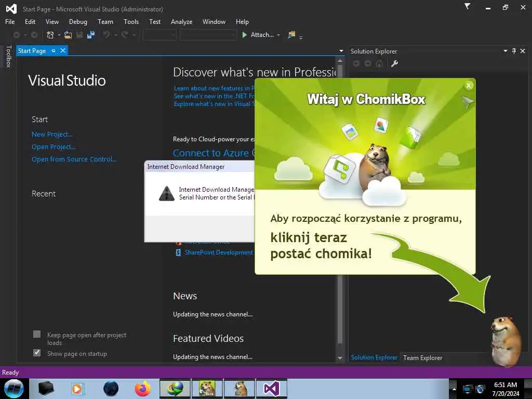The image size is (532, 399).
Task: Click the Save toolbar icon
Action: coord(79,35)
